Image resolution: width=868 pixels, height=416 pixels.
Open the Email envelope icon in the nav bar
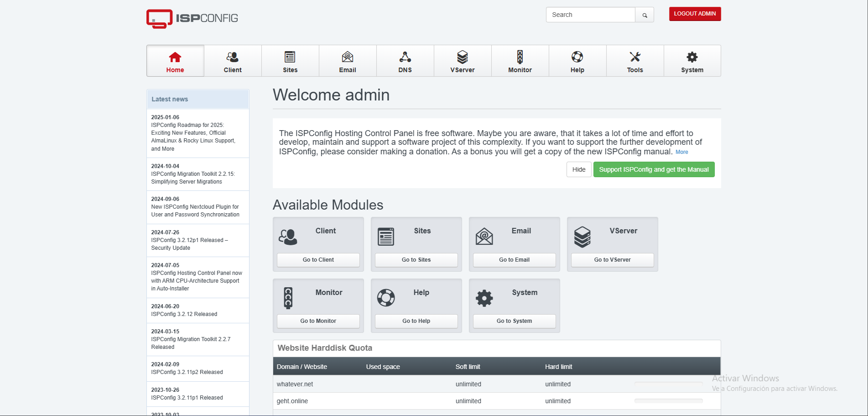click(x=348, y=57)
